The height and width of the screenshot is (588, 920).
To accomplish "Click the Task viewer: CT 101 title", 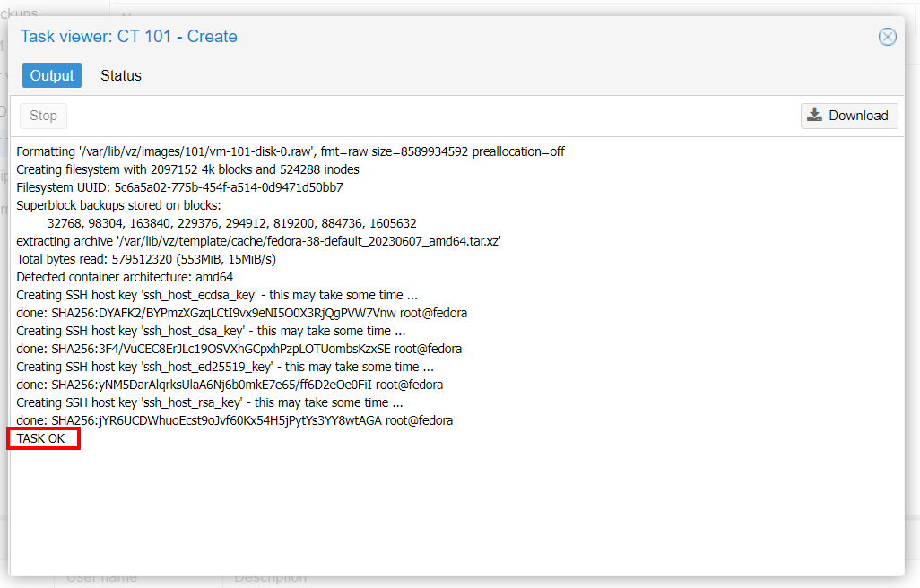I will tap(129, 37).
